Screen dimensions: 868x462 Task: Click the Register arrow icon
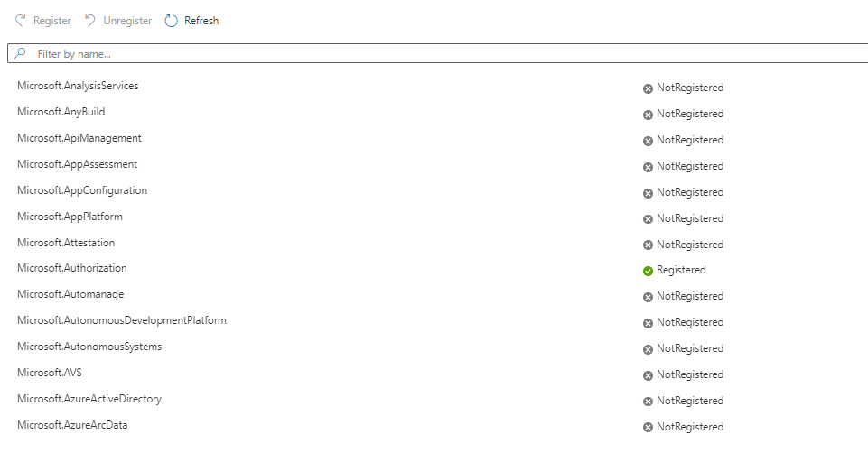[21, 21]
